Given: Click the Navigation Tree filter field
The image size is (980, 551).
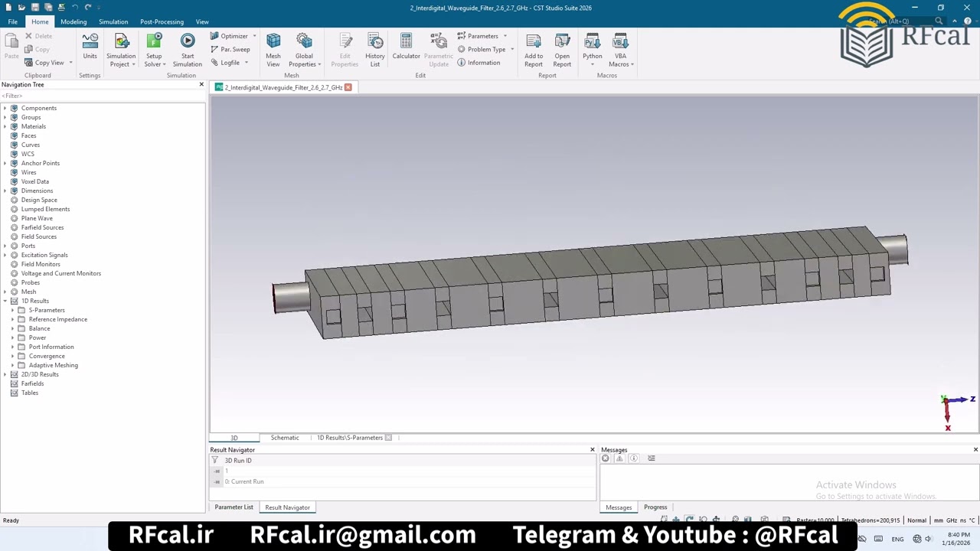Looking at the screenshot, I should (x=103, y=96).
